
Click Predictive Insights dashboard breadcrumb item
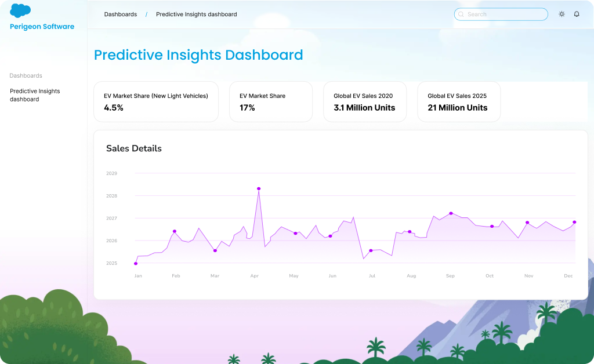196,14
